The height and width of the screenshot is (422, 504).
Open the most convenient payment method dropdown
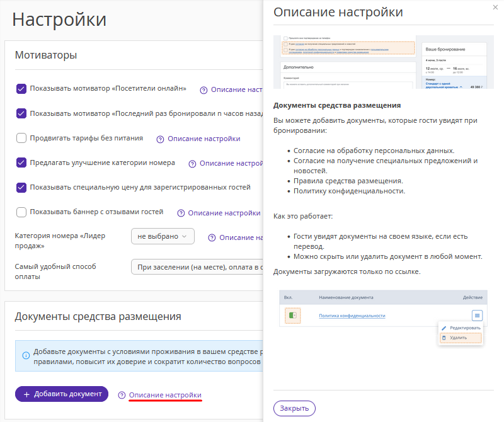pyautogui.click(x=197, y=267)
